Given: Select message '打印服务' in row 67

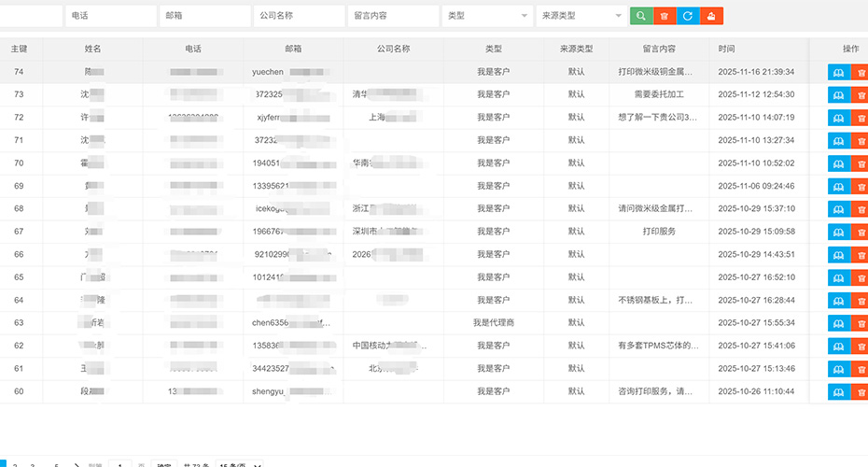Looking at the screenshot, I should (x=659, y=232).
